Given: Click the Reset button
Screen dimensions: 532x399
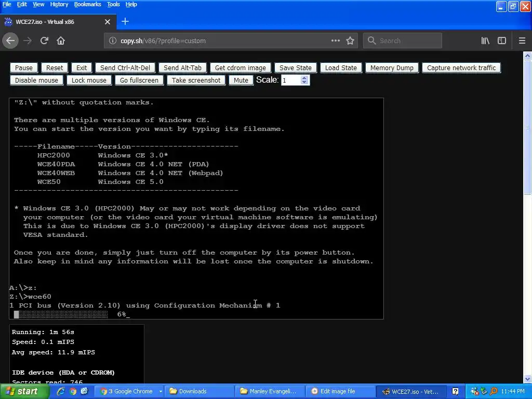Looking at the screenshot, I should tap(55, 68).
